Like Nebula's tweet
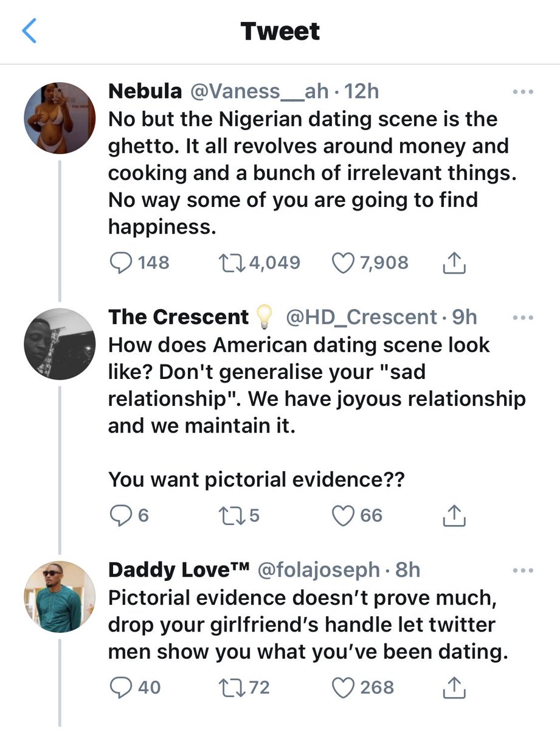This screenshot has width=560, height=730. click(344, 263)
